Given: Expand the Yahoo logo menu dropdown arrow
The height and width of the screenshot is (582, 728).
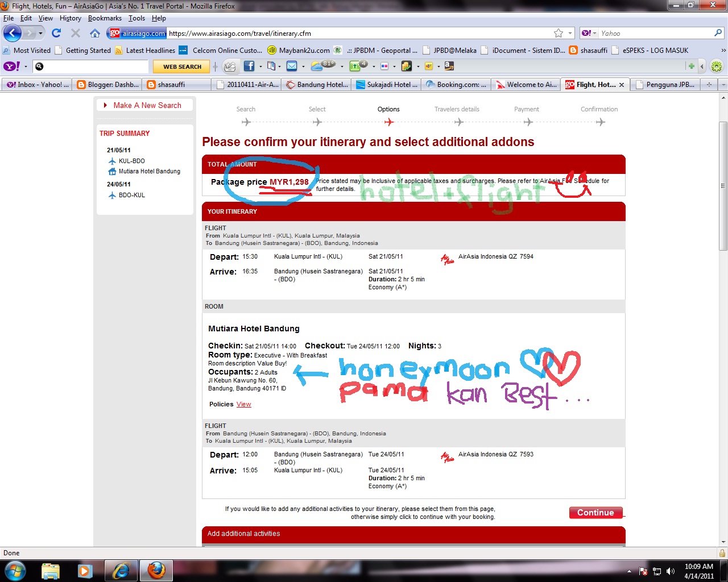Looking at the screenshot, I should [26, 66].
